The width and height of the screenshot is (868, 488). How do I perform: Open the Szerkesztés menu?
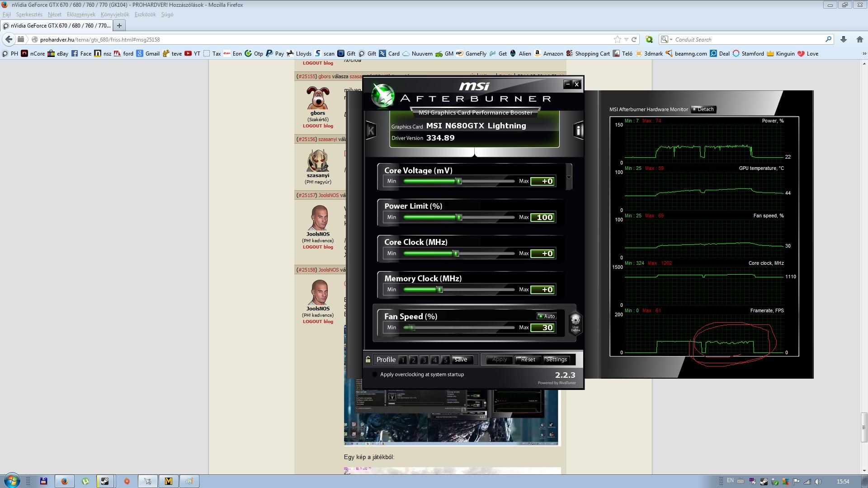pyautogui.click(x=29, y=14)
